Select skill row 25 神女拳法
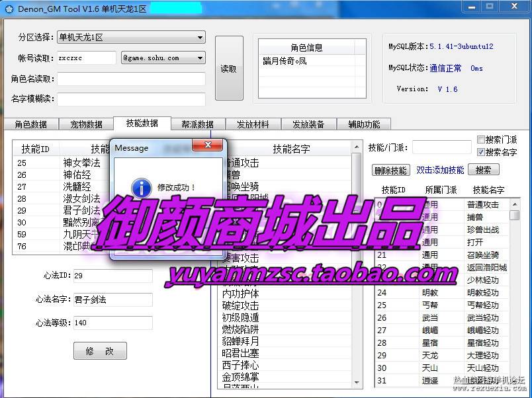Image resolution: width=532 pixels, height=398 pixels. 62,163
